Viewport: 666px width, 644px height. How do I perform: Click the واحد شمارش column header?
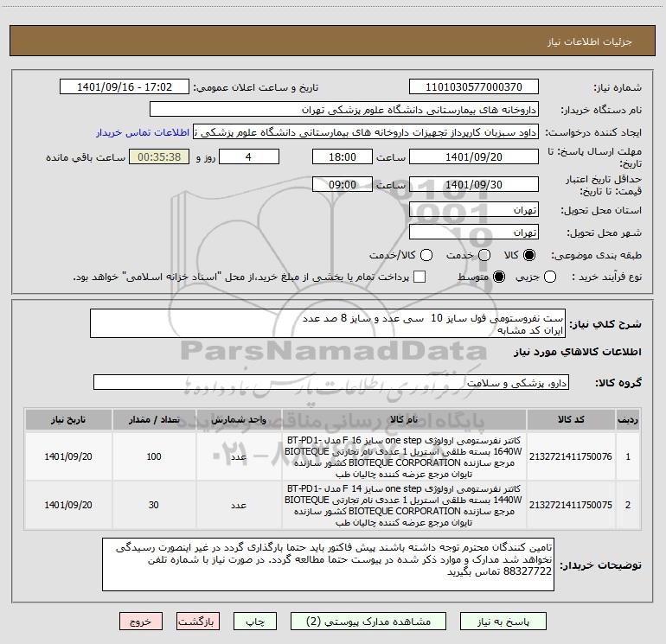(x=239, y=419)
